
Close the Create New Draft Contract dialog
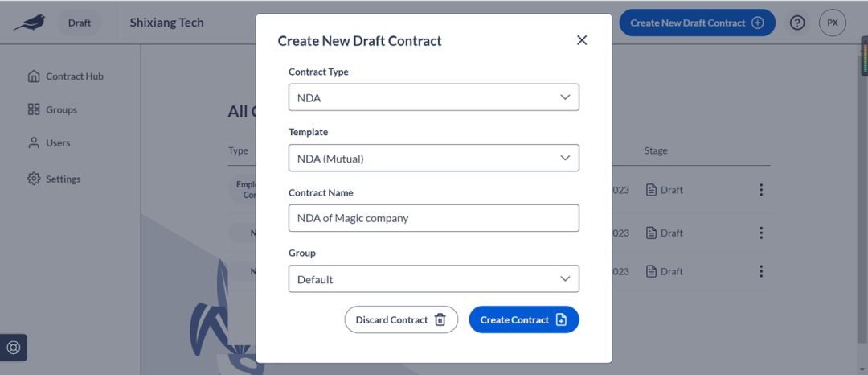click(x=582, y=40)
